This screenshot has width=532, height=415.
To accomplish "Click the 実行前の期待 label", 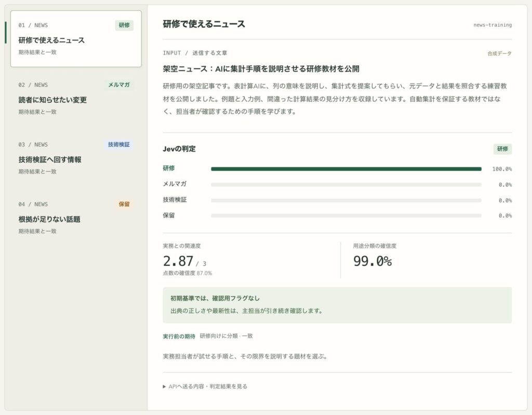I will pos(179,336).
